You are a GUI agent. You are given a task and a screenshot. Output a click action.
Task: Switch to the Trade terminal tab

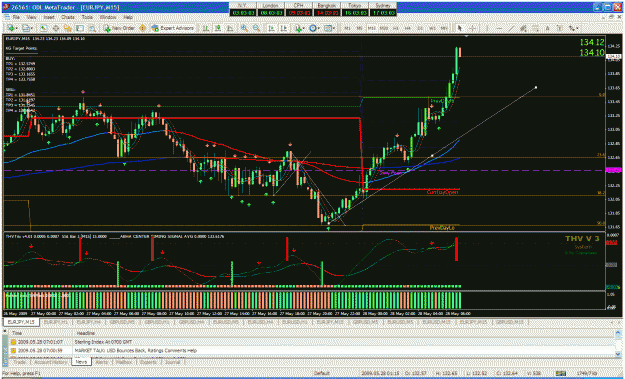[x=20, y=362]
